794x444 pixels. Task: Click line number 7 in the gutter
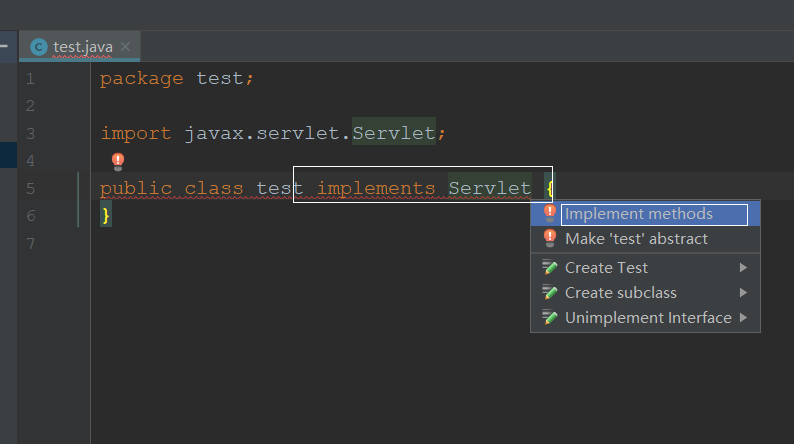pos(30,244)
